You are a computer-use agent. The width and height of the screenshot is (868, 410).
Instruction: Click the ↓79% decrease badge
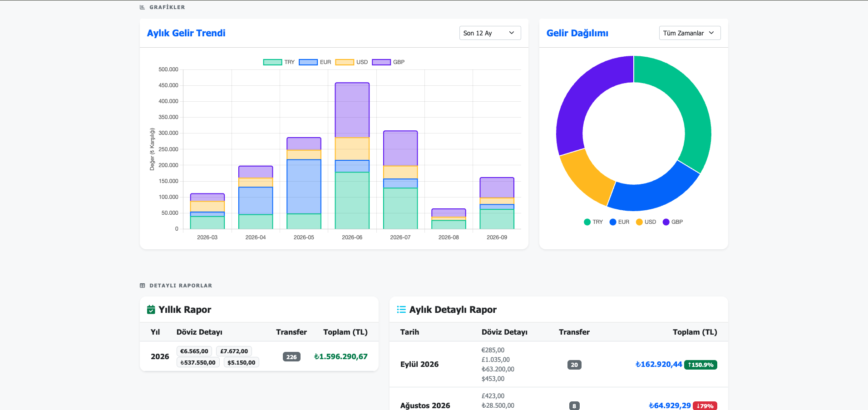(705, 406)
